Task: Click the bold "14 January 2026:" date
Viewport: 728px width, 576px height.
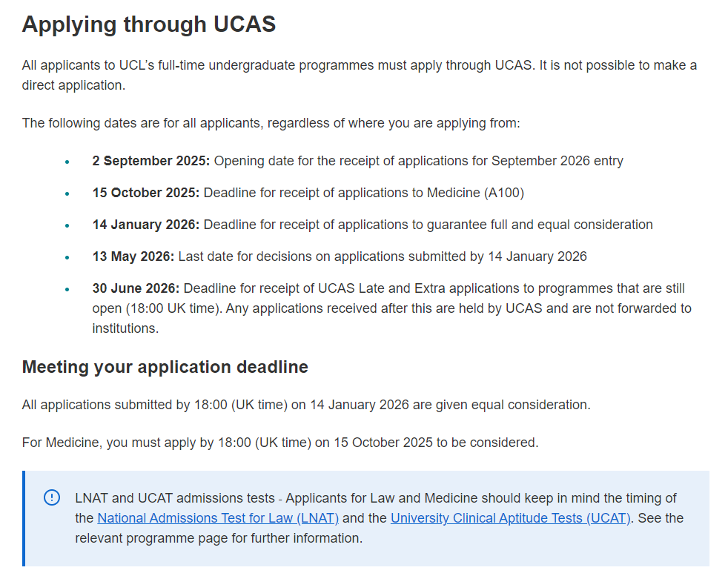Action: tap(146, 225)
